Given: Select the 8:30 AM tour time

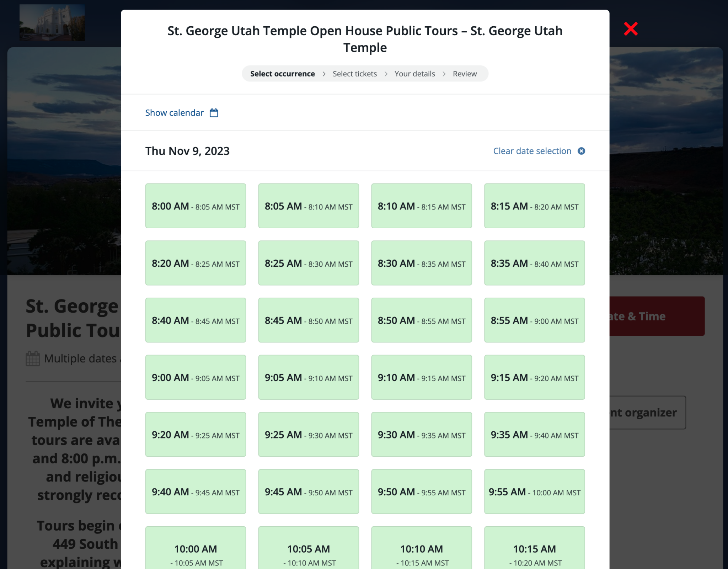Looking at the screenshot, I should 422,263.
